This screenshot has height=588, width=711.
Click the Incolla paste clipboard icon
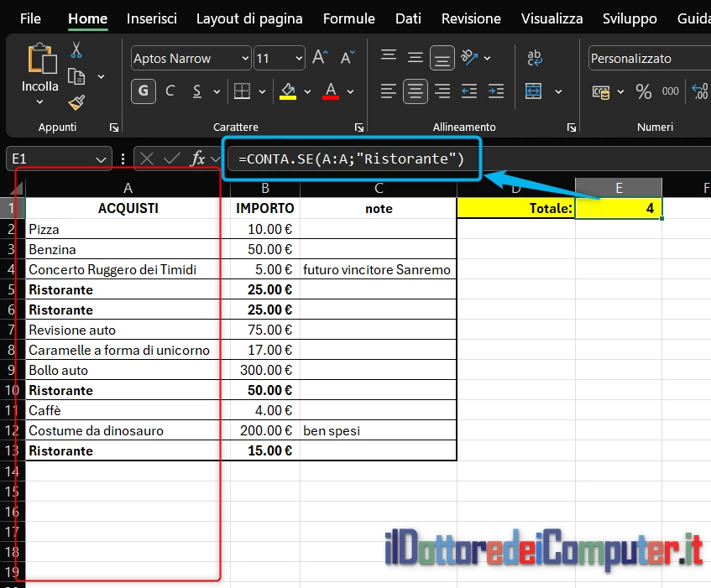(x=42, y=58)
